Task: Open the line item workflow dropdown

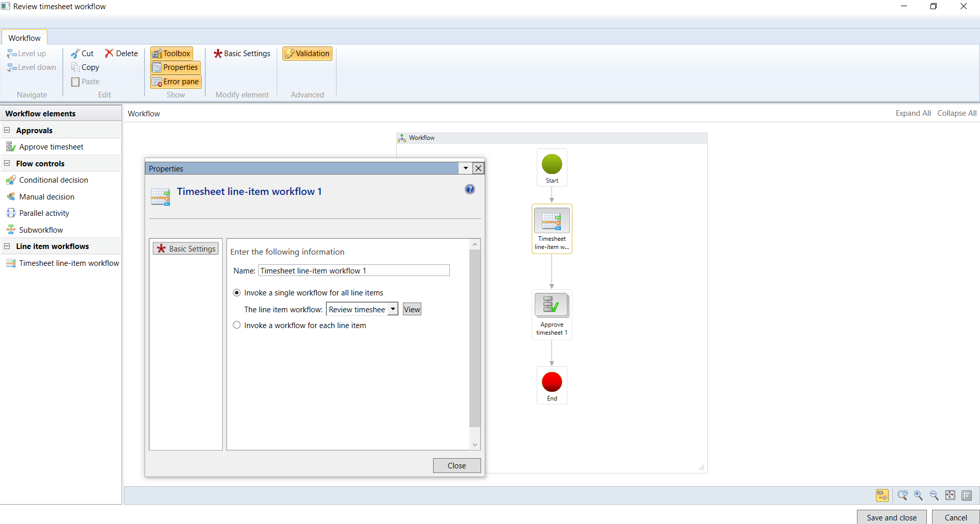Action: tap(392, 309)
